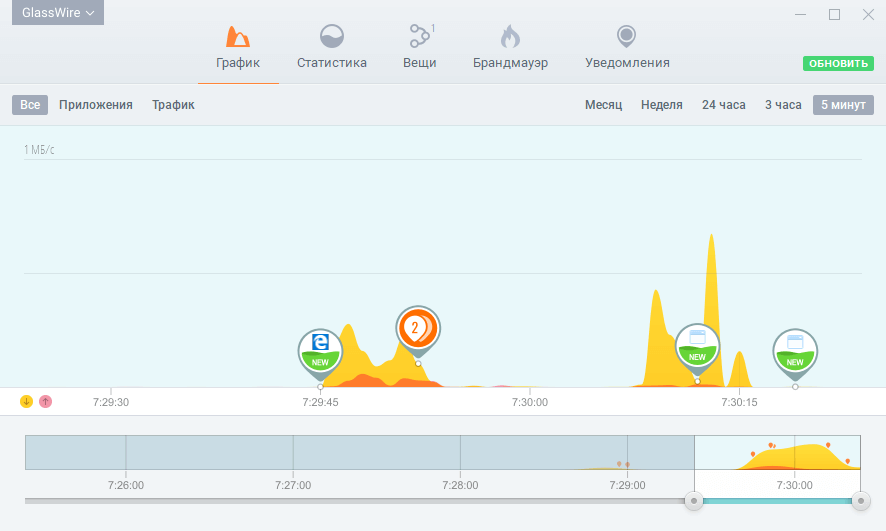Click the NEW app marker after 7:30:15
The height and width of the screenshot is (531, 886).
[x=795, y=352]
